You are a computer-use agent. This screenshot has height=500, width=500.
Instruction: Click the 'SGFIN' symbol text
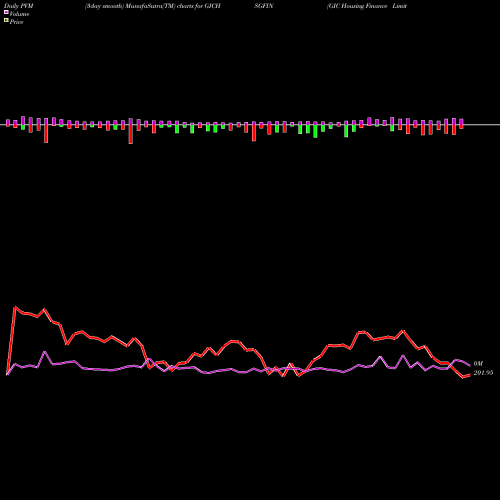[263, 6]
